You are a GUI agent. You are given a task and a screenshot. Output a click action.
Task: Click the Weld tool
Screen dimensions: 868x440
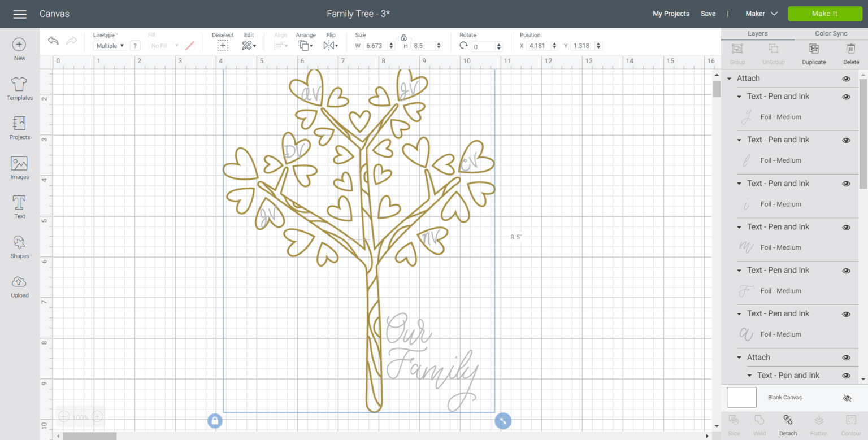760,422
